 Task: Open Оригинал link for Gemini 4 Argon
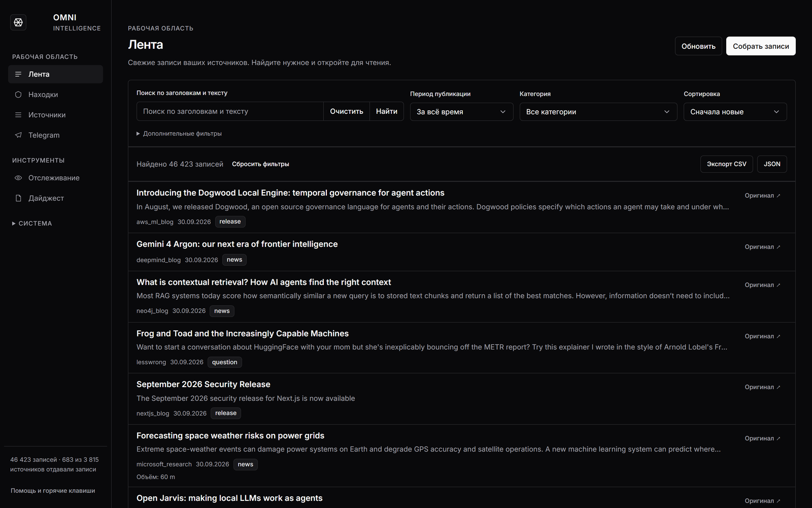point(762,247)
